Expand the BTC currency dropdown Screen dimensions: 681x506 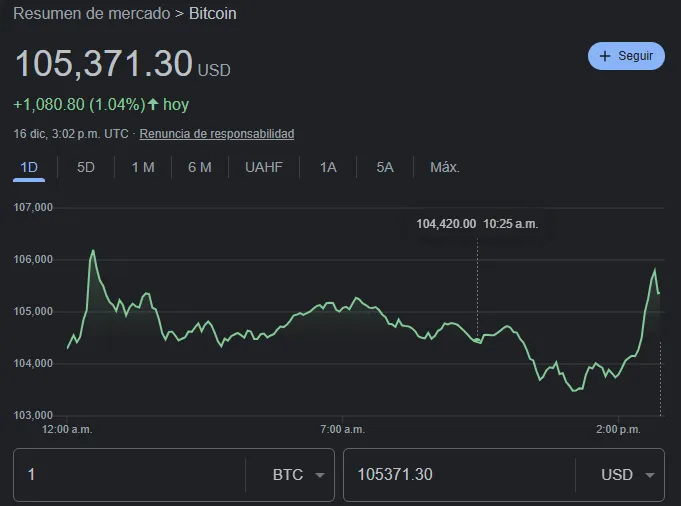coord(298,475)
